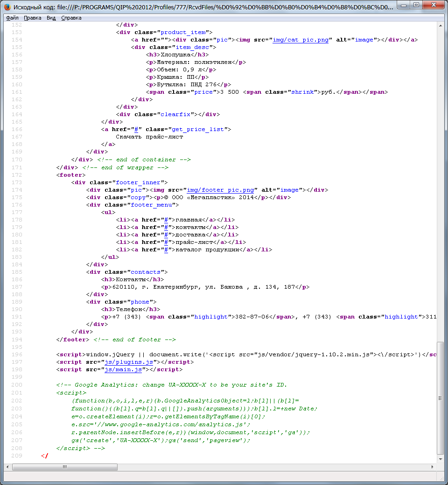Click the end of container comment
The width and height of the screenshot is (448, 485).
click(144, 159)
